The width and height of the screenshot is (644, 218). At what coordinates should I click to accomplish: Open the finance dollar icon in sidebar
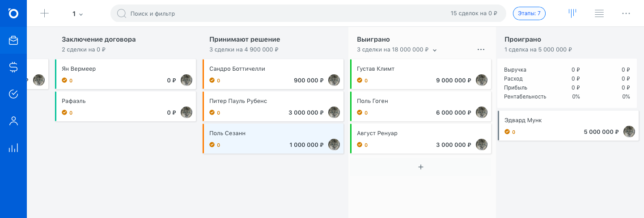tap(13, 67)
